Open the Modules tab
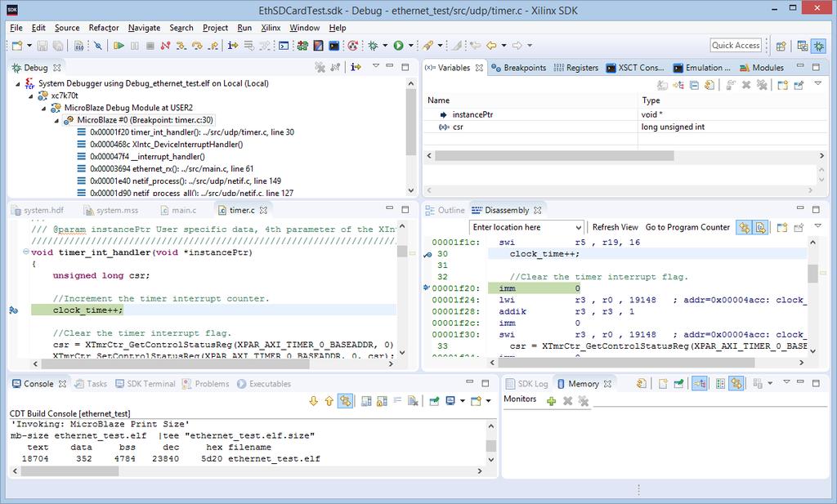The image size is (837, 504). (x=762, y=68)
